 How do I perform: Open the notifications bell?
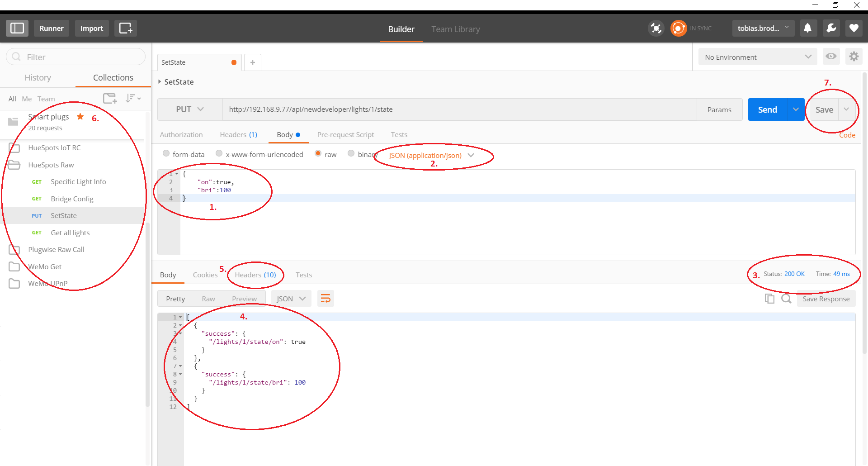(x=807, y=28)
